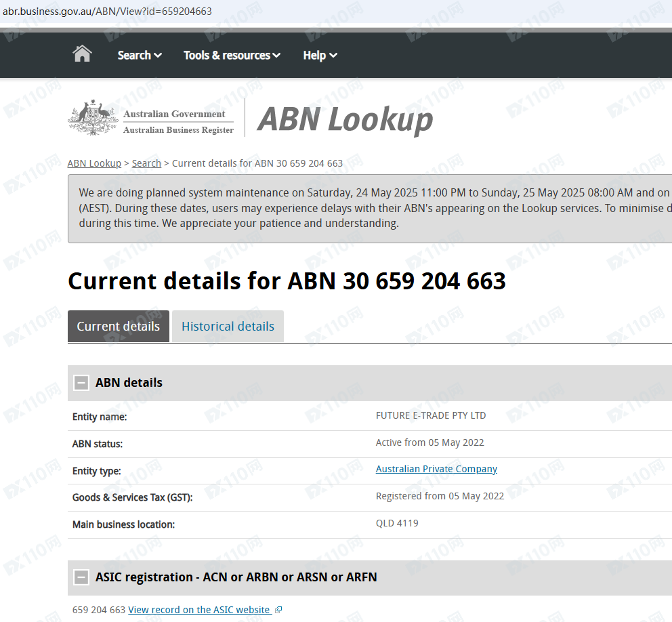Open the Tools & resources dropdown
This screenshot has height=622, width=672.
[232, 56]
